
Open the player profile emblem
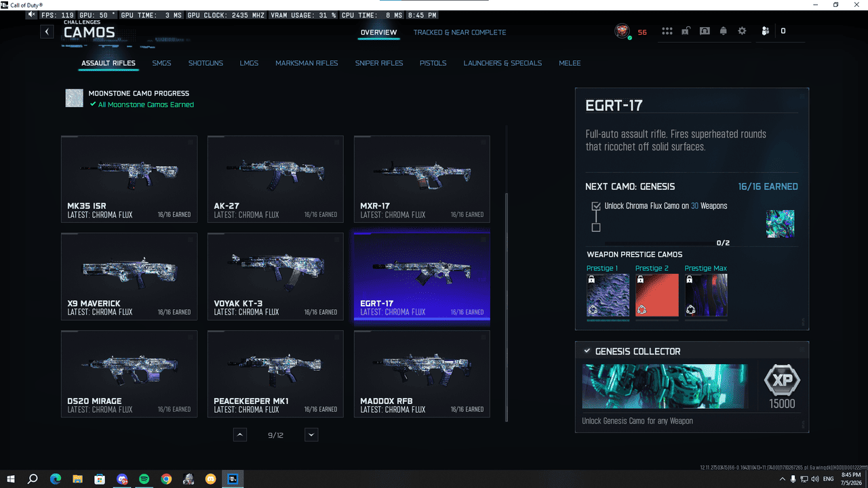click(622, 31)
